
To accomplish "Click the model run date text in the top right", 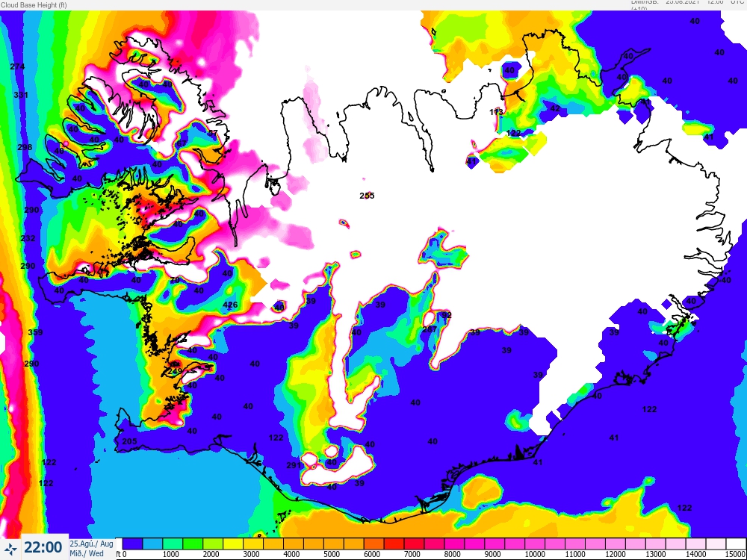I will click(x=682, y=2).
